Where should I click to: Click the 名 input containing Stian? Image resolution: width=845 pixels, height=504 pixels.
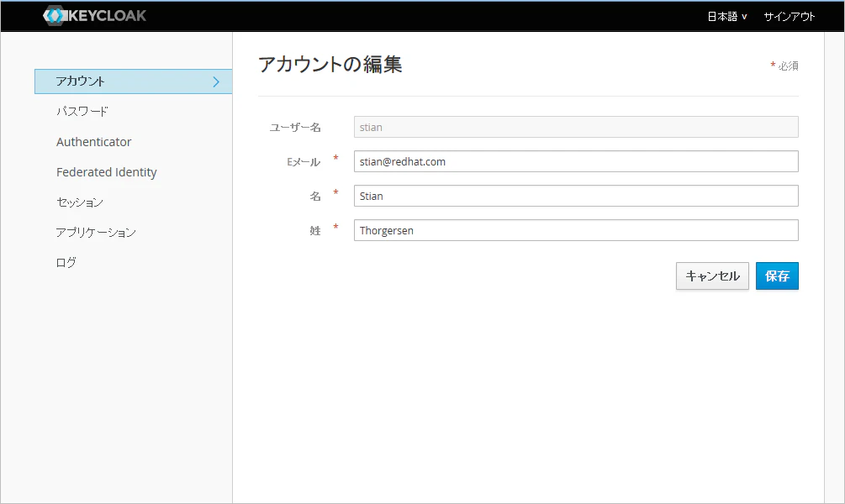coord(576,196)
